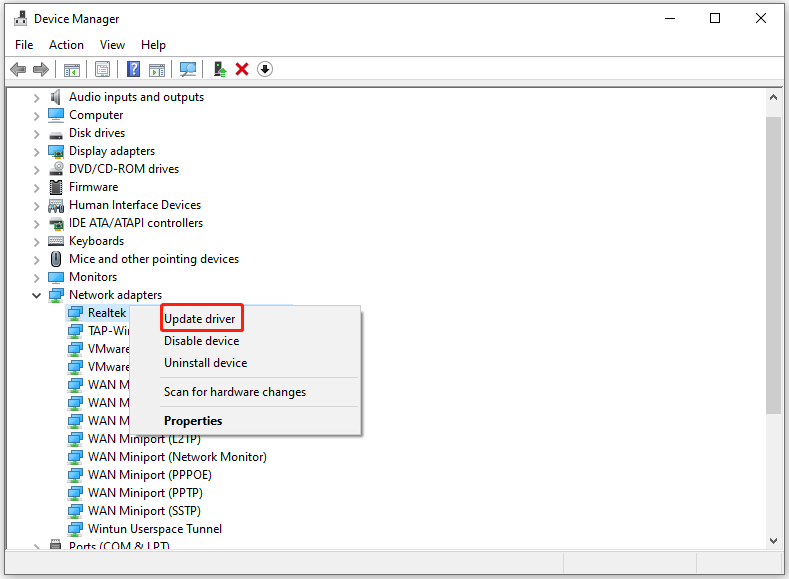
Task: Choose Update driver from context menu
Action: [200, 319]
